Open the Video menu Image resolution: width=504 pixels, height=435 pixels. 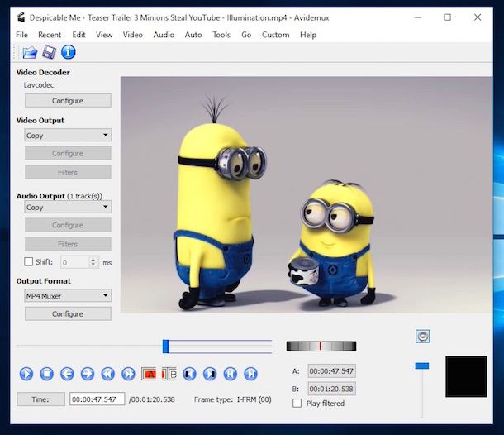coord(133,35)
